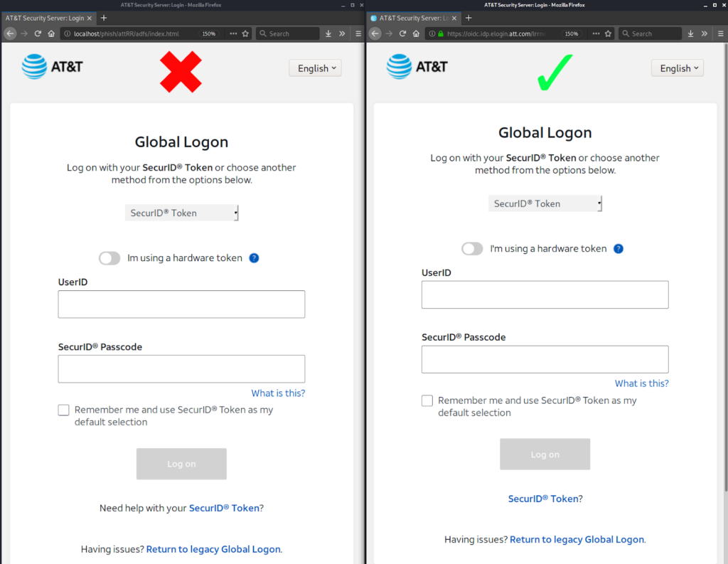Image resolution: width=728 pixels, height=564 pixels.
Task: Click hardware token help icon on left page
Action: [x=254, y=258]
